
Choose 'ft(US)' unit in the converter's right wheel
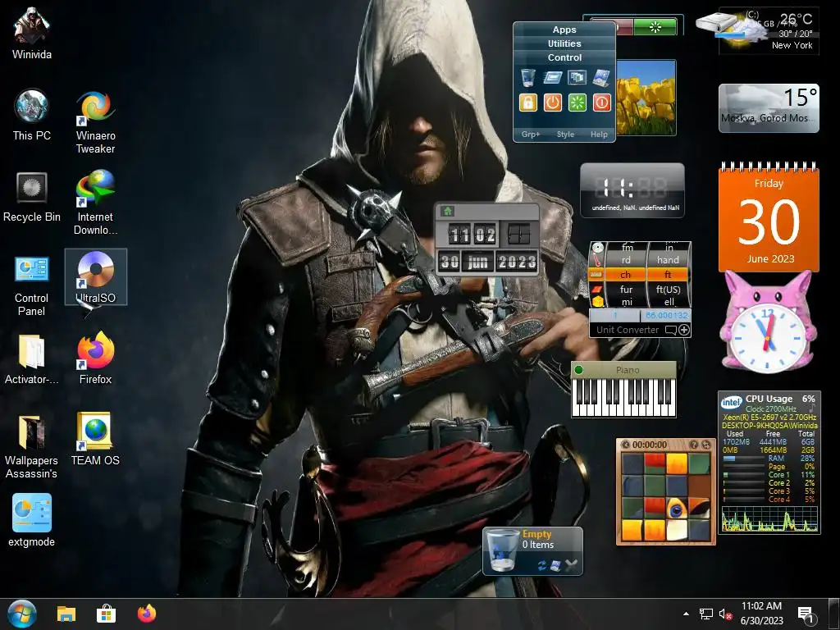coord(668,290)
